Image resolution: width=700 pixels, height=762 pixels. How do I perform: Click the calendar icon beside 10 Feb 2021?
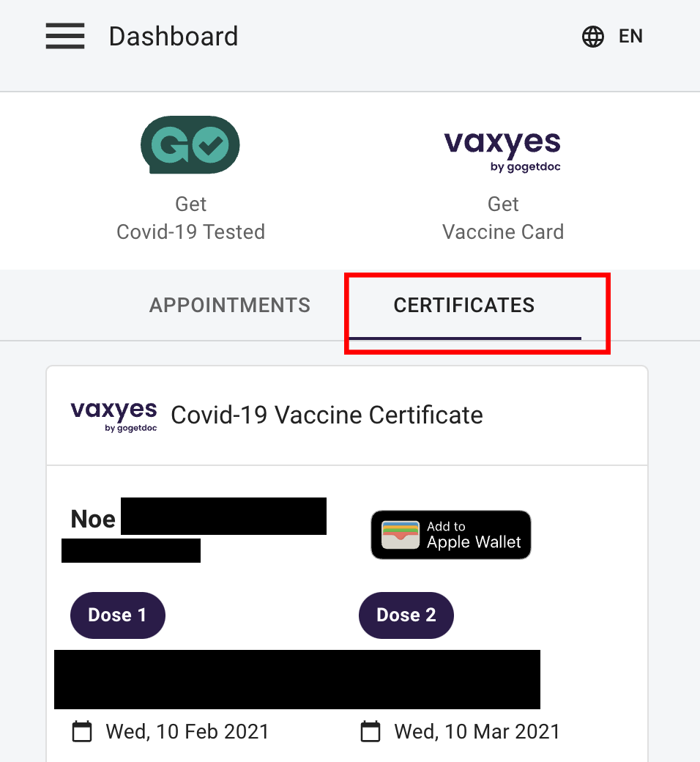[82, 731]
